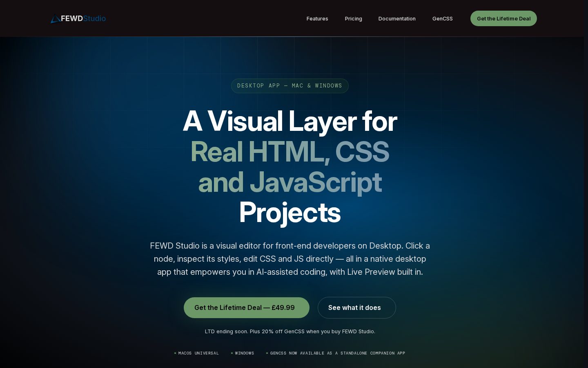
Task: Open the Documentation link in navbar
Action: click(397, 18)
